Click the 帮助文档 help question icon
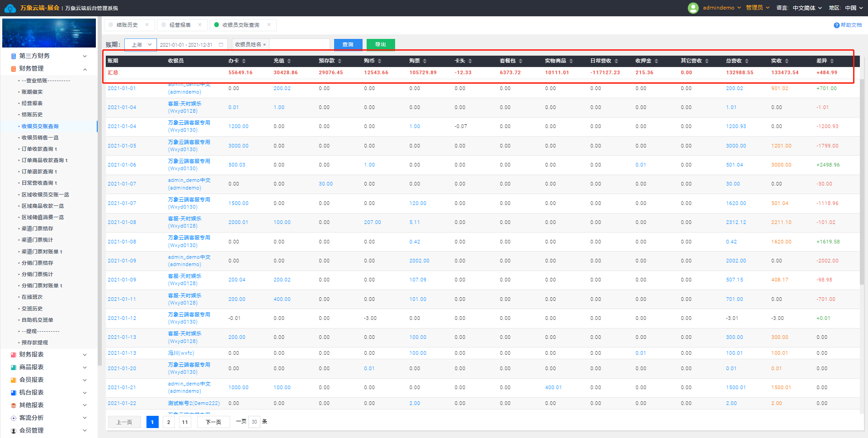 tap(836, 25)
